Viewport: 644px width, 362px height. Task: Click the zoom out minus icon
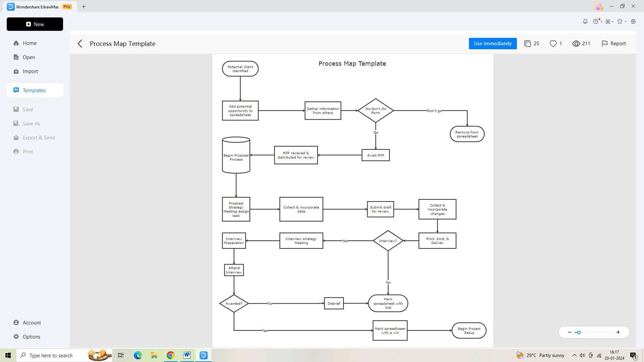tap(570, 332)
